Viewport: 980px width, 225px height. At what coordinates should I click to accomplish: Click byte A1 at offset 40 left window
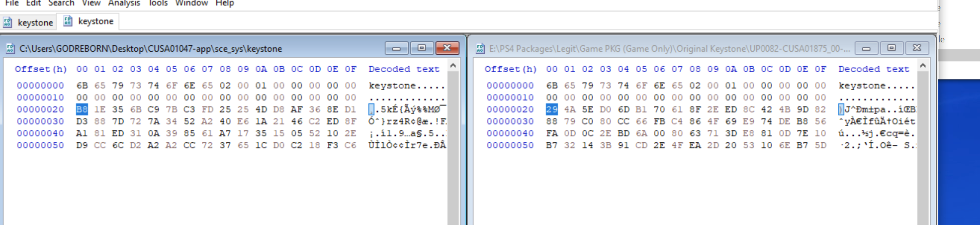pyautogui.click(x=82, y=133)
